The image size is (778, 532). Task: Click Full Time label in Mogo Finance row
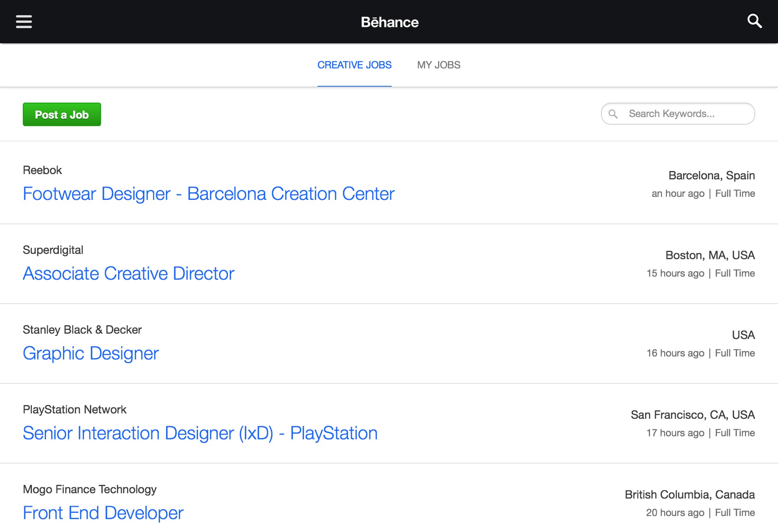click(x=735, y=512)
